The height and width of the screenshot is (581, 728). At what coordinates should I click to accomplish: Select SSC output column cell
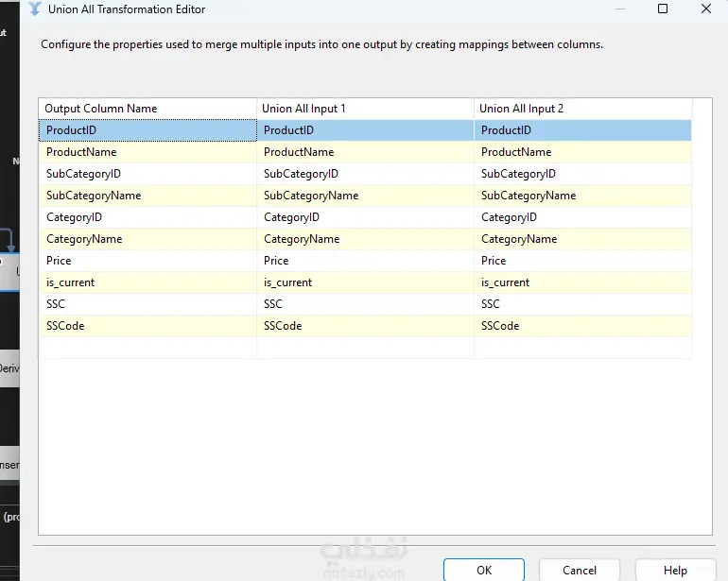click(x=147, y=304)
